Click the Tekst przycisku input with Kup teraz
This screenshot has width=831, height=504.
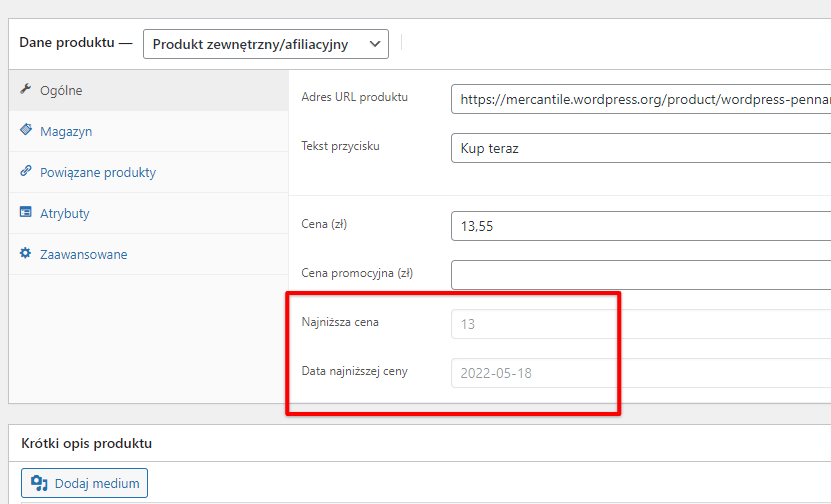coord(641,148)
